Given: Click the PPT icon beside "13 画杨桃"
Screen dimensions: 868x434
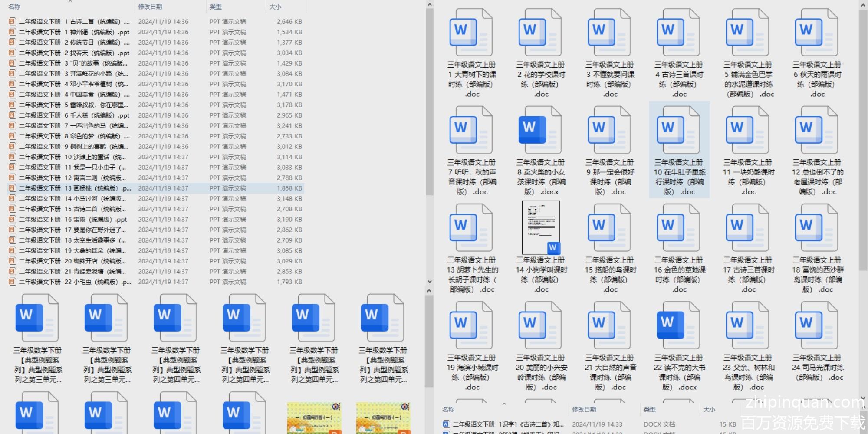Looking at the screenshot, I should [x=12, y=188].
